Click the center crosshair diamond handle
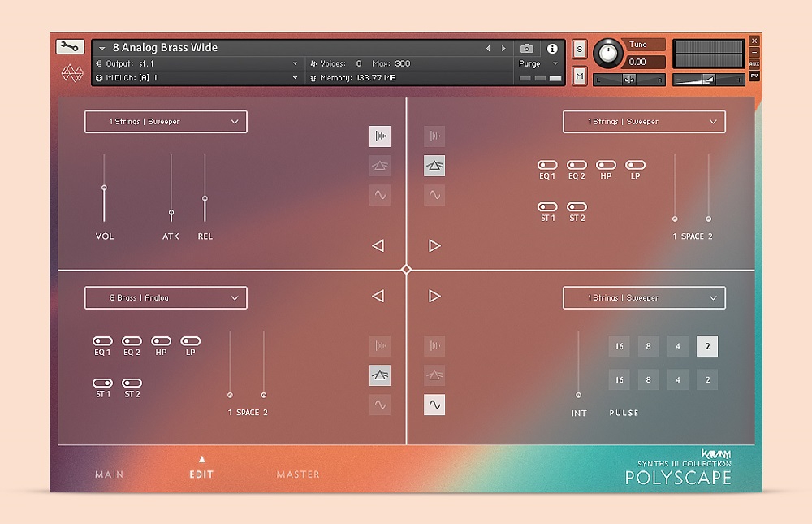The height and width of the screenshot is (524, 812). click(407, 270)
